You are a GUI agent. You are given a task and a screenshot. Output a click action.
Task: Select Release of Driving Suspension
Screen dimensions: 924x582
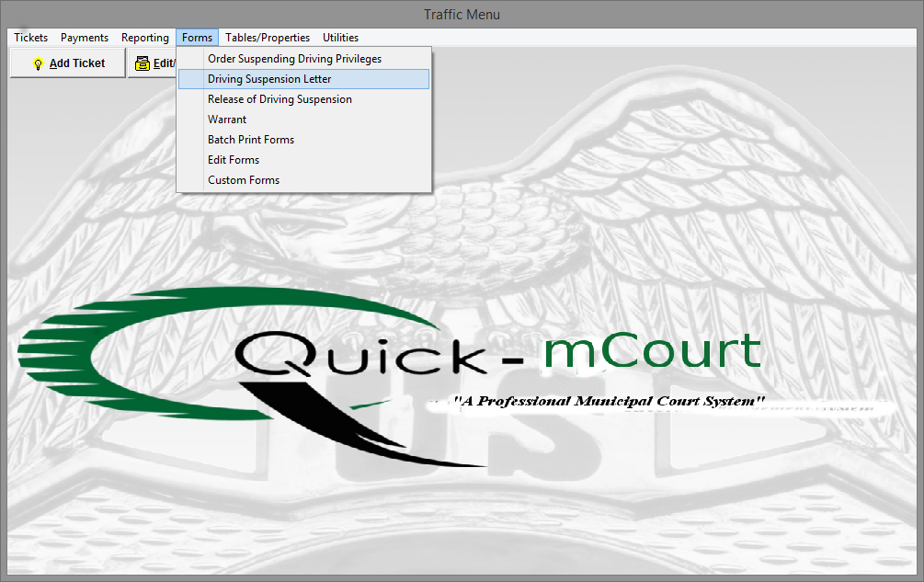303,99
